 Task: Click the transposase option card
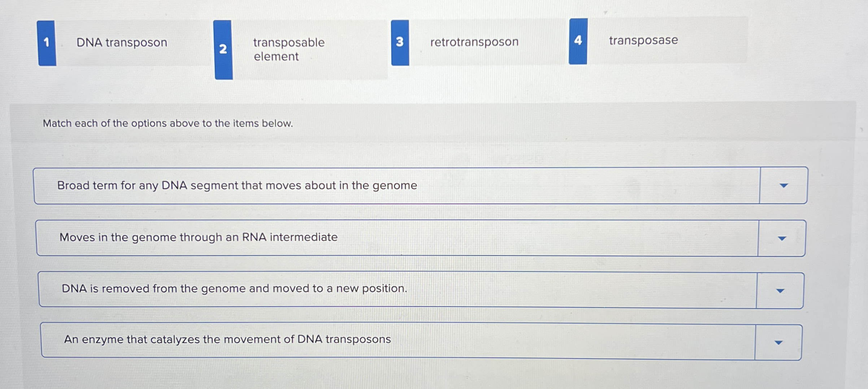coord(643,40)
